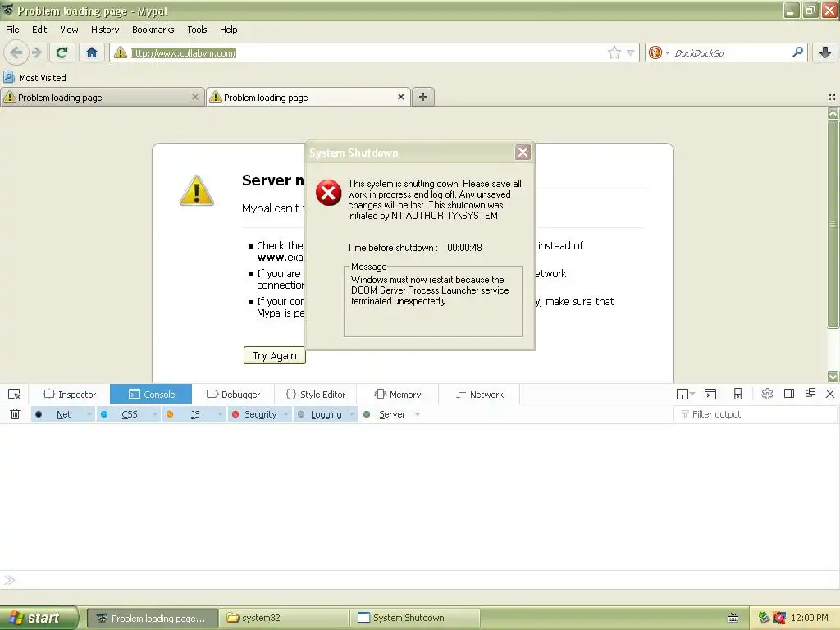This screenshot has height=630, width=840.
Task: Select system32 taskbar button
Action: coord(283,618)
